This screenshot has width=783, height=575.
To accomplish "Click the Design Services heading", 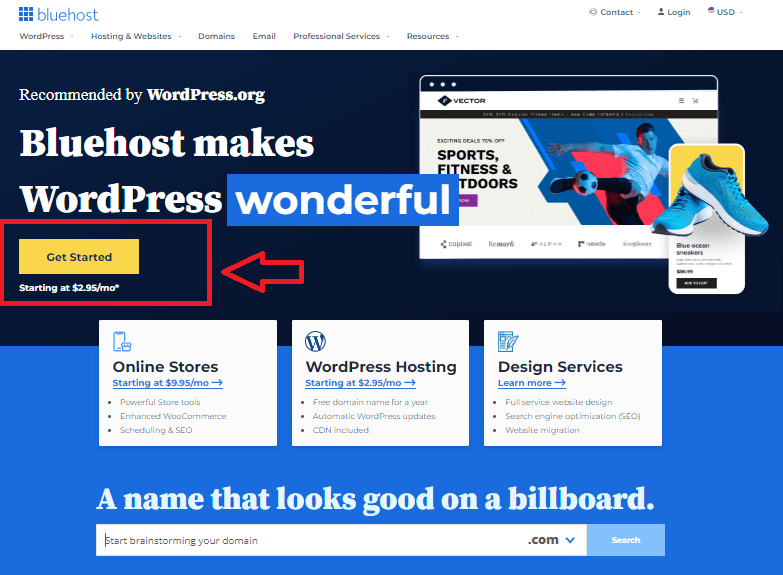I will (560, 367).
